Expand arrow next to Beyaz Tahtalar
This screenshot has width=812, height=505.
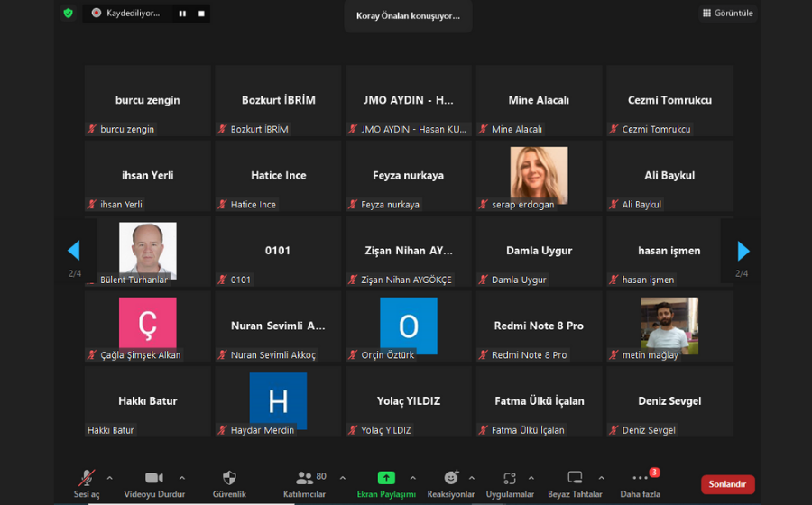pos(601,478)
